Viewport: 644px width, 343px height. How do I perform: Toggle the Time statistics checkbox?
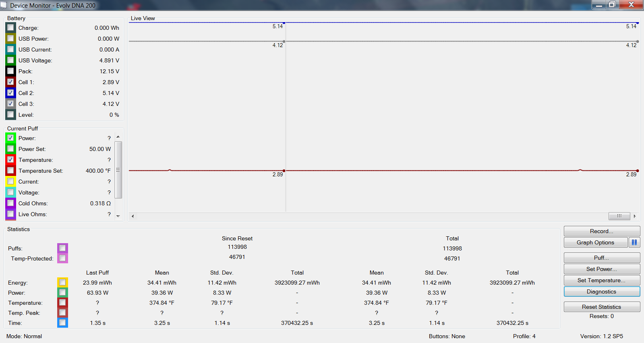(x=62, y=323)
